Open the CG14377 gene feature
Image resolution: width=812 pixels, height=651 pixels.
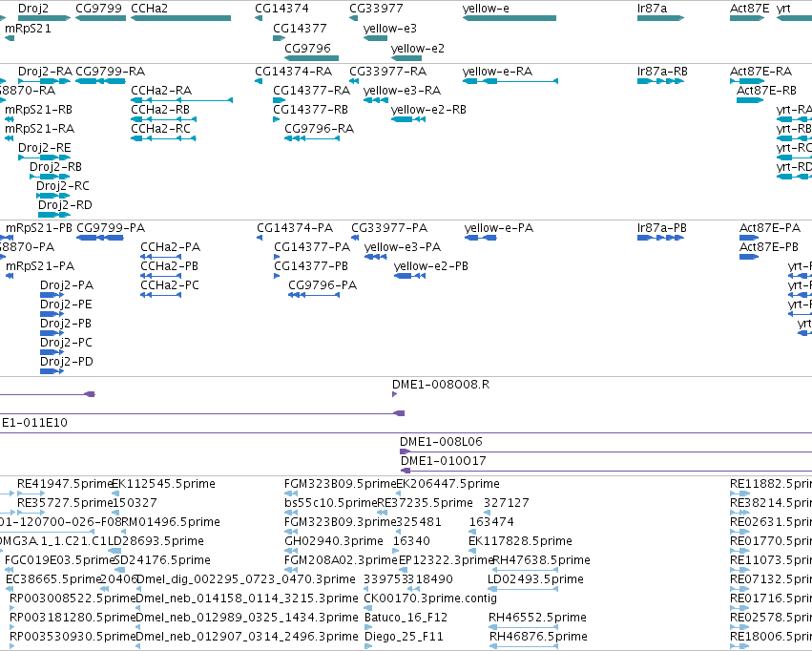point(280,38)
